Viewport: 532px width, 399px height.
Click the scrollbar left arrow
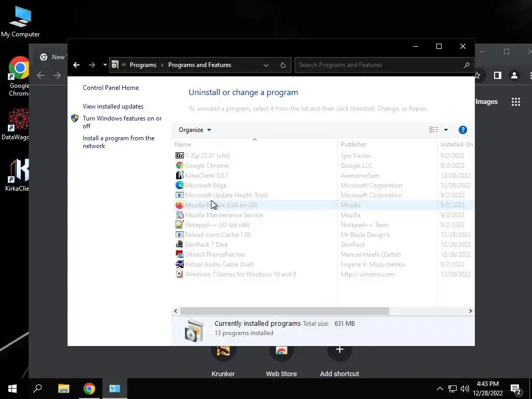[x=176, y=311]
